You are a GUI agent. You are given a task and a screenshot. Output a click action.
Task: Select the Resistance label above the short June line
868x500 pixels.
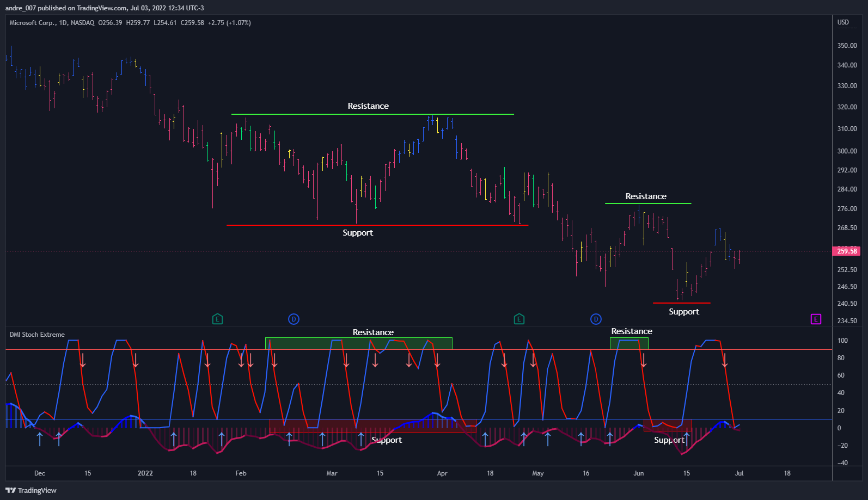point(646,196)
